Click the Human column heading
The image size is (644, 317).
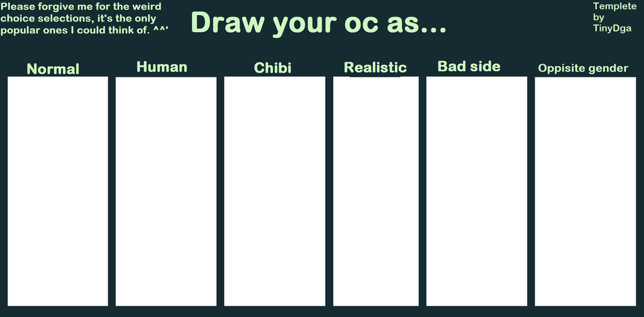162,67
